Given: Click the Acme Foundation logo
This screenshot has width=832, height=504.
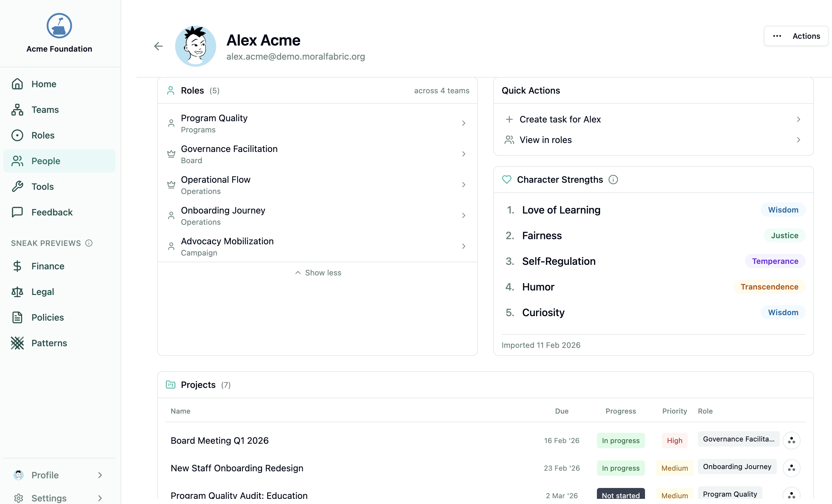Looking at the screenshot, I should [x=59, y=26].
